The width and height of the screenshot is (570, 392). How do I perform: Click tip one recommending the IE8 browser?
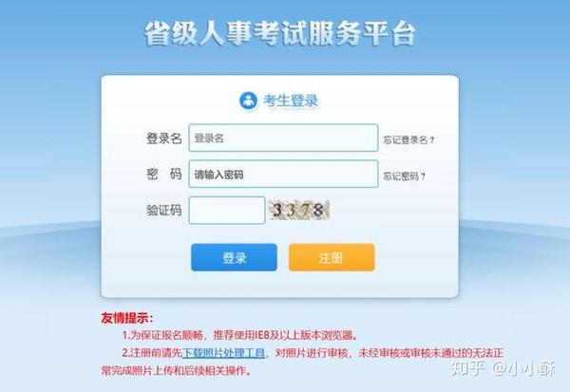click(x=239, y=335)
